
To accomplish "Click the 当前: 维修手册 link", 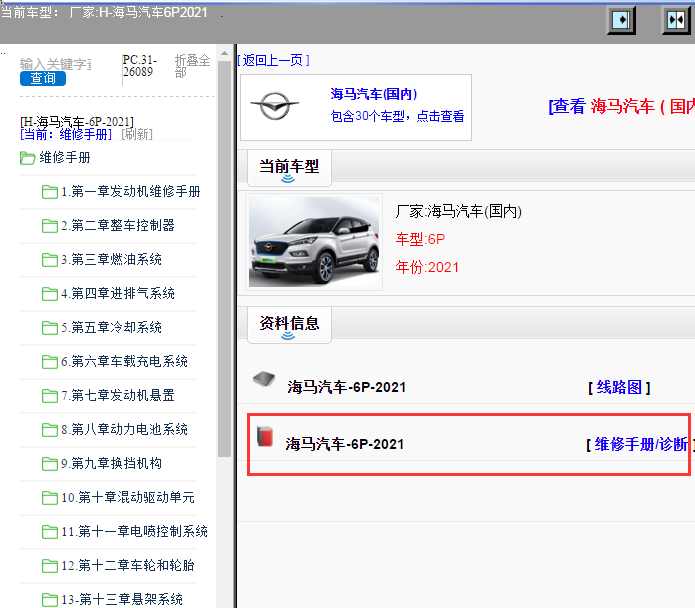I will 66,134.
